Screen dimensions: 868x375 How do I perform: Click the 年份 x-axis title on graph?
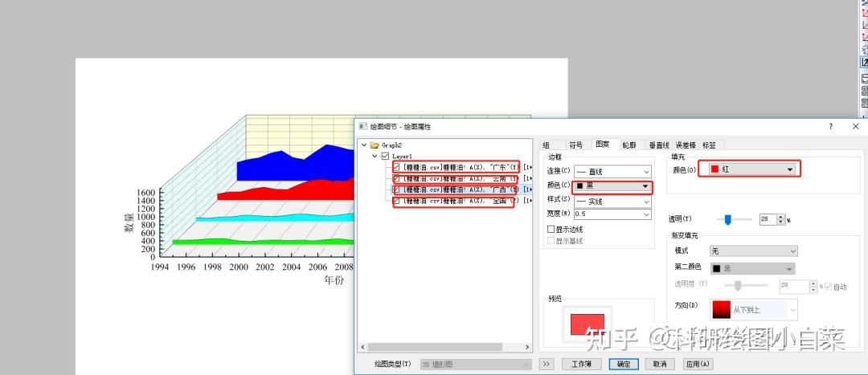pos(334,280)
